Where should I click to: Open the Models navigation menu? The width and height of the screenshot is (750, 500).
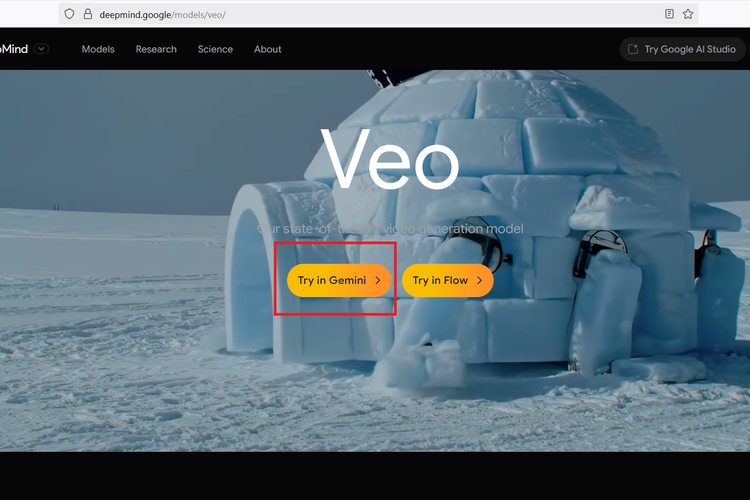point(98,49)
